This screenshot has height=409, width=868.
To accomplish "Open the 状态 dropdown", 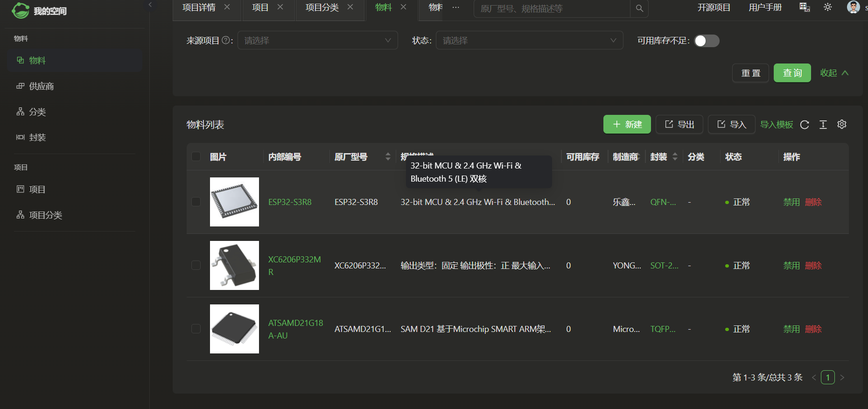I will click(529, 40).
